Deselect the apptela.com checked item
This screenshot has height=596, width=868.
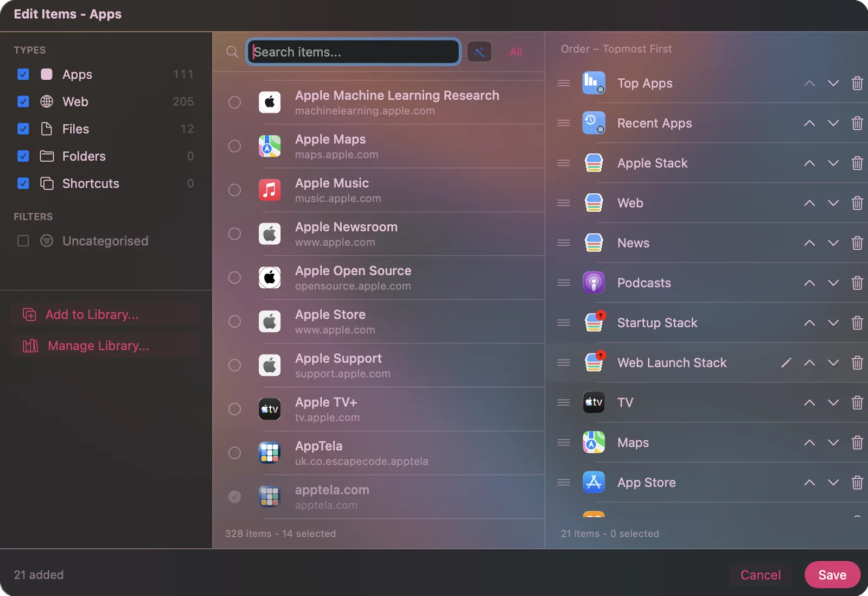pyautogui.click(x=234, y=497)
